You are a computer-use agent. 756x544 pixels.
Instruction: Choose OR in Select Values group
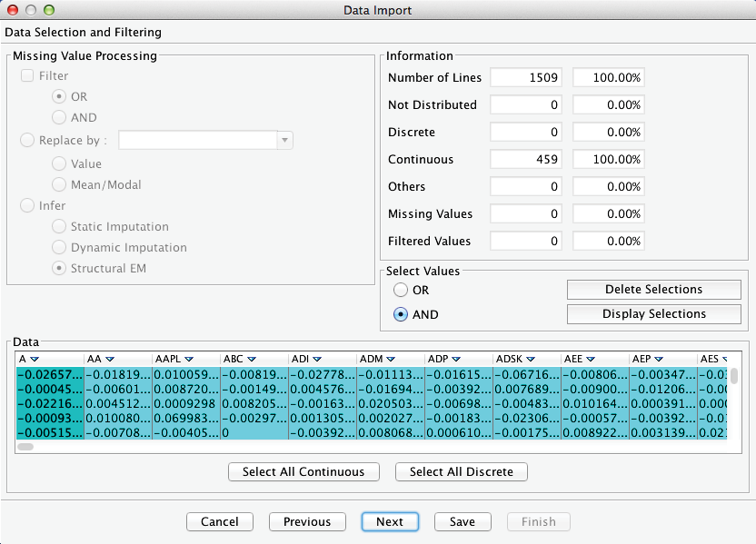tap(401, 290)
